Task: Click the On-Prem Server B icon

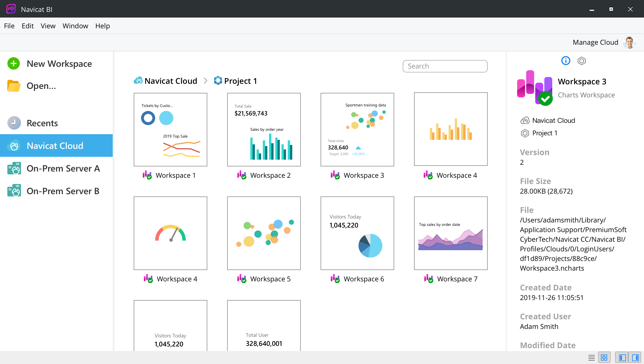Action: tap(14, 191)
